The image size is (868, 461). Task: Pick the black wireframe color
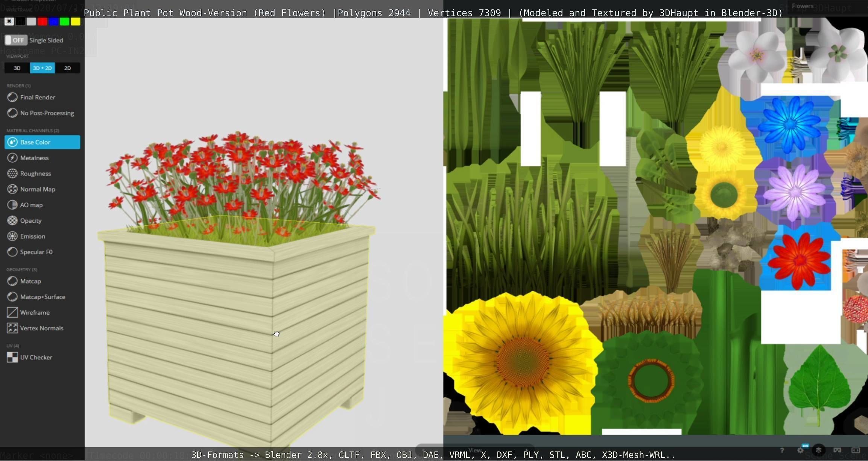(20, 21)
